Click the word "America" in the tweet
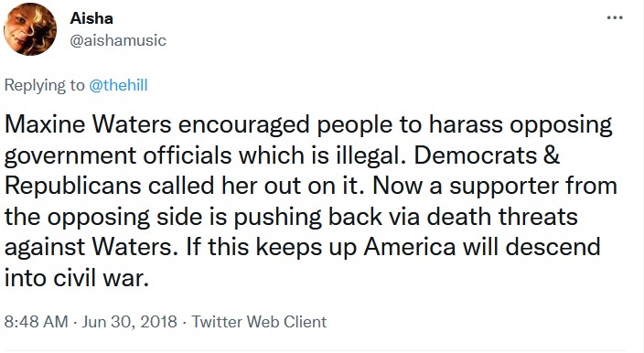 point(410,247)
